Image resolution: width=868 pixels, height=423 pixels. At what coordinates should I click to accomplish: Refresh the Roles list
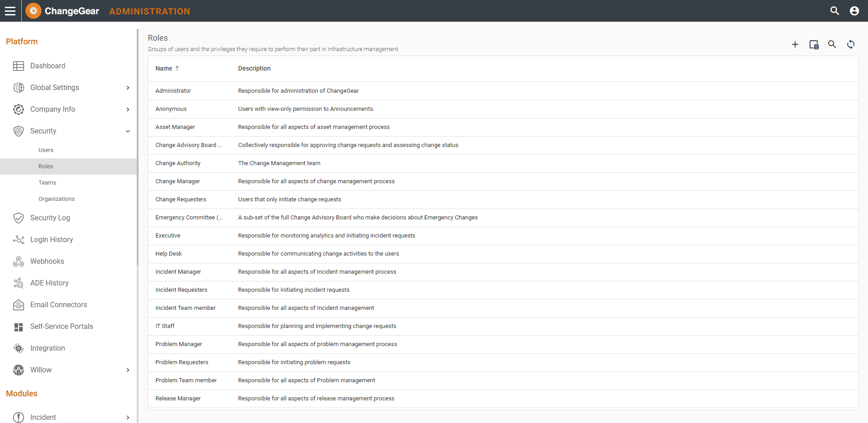click(851, 44)
